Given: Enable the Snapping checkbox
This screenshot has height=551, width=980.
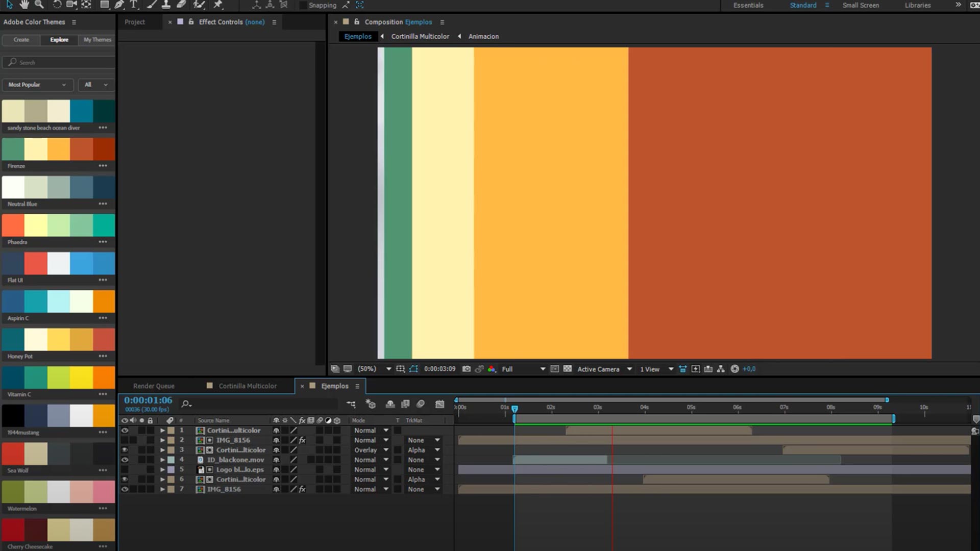Looking at the screenshot, I should click(303, 5).
